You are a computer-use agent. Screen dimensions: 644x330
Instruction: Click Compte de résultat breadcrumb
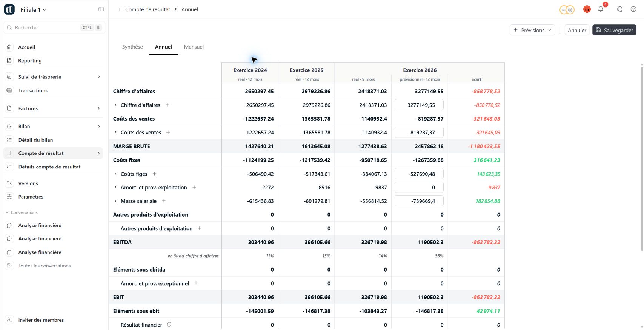(x=148, y=9)
